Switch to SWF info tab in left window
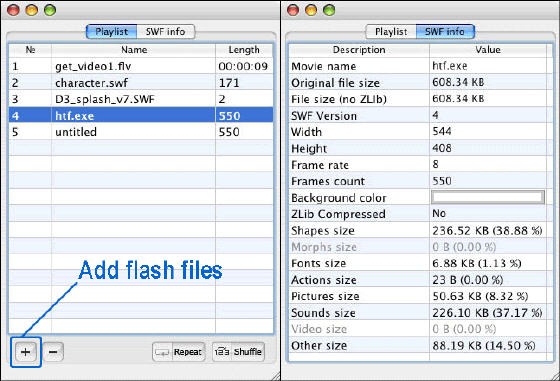Viewport: 560px width, 381px height. 166,32
